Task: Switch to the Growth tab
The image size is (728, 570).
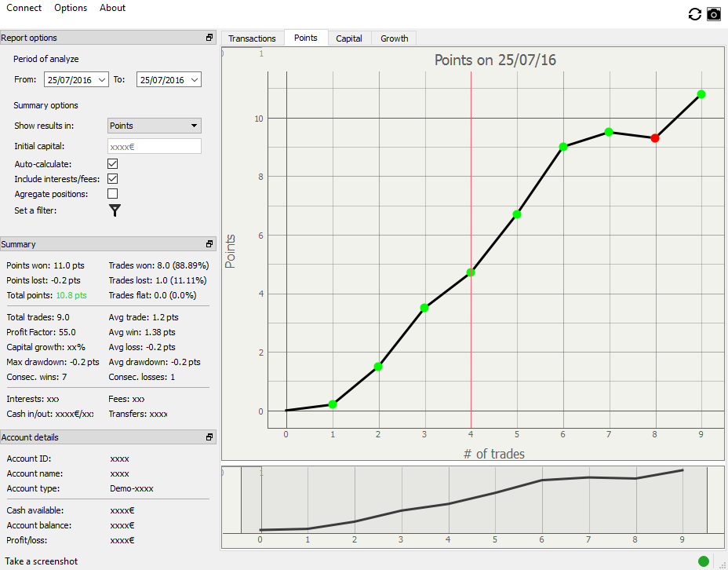Action: tap(394, 38)
